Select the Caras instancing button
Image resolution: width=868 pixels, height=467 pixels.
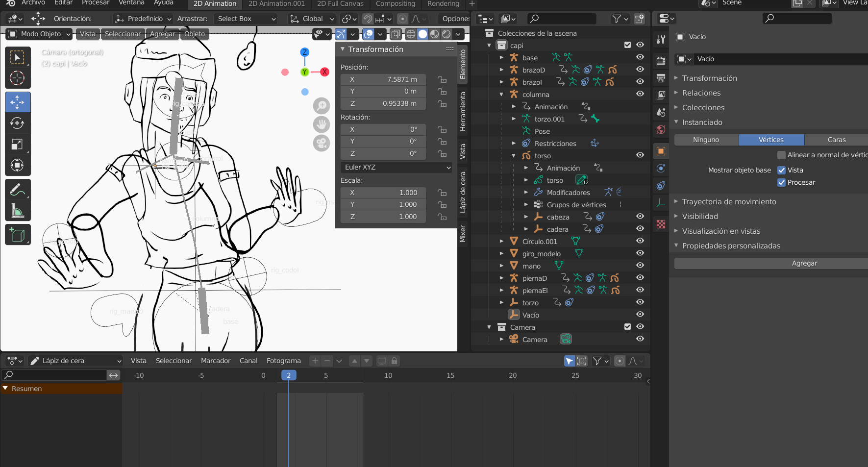(x=836, y=140)
